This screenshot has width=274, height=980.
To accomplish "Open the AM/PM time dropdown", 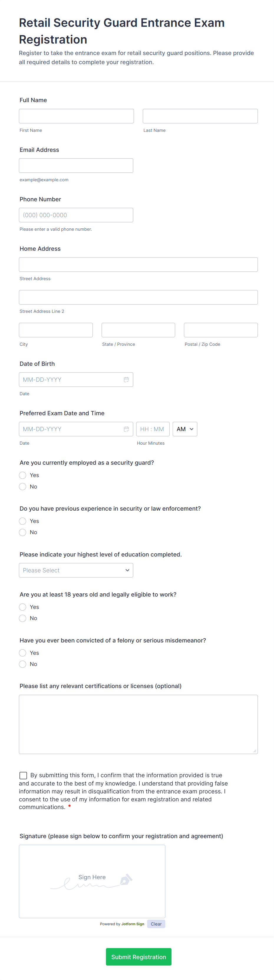I will tap(185, 429).
